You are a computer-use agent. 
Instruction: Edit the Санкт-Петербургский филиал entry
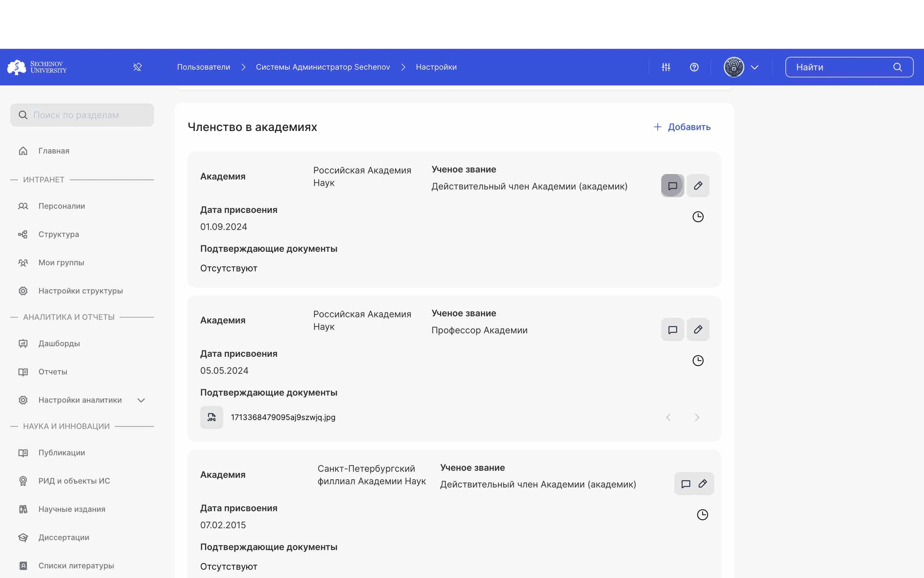(x=703, y=484)
